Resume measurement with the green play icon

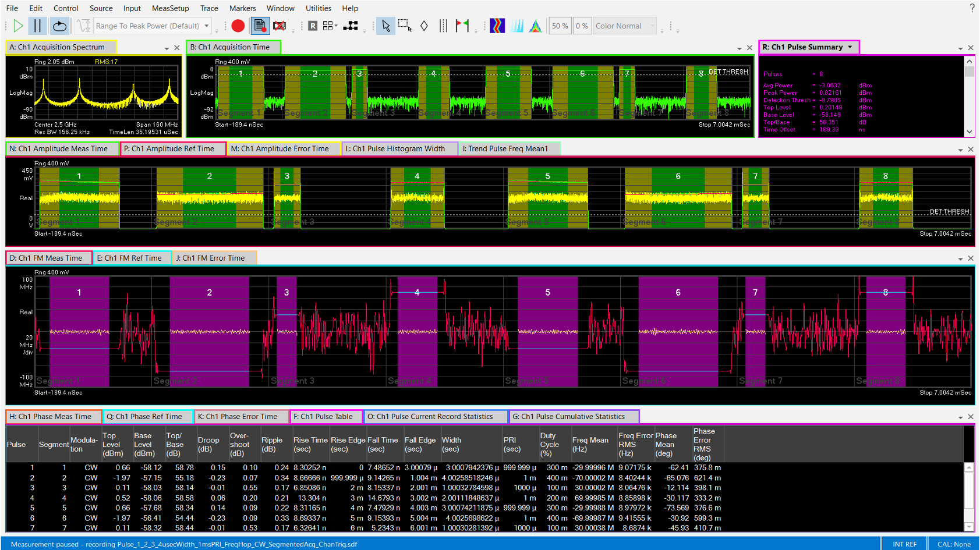click(x=17, y=26)
